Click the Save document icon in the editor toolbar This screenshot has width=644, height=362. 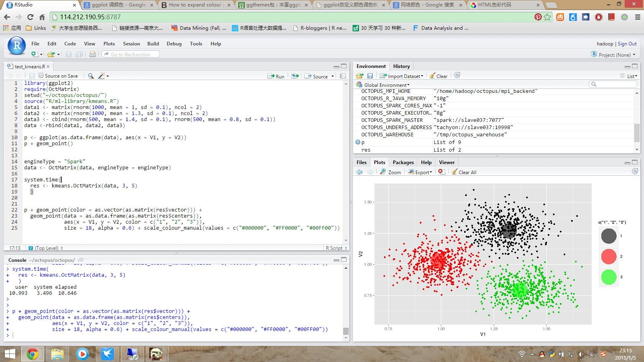pos(32,76)
